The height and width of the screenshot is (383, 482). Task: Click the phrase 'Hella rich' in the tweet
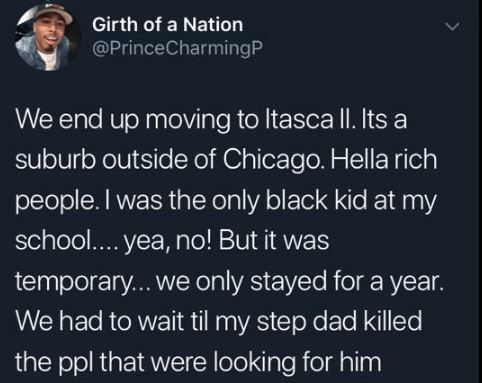[x=383, y=159]
